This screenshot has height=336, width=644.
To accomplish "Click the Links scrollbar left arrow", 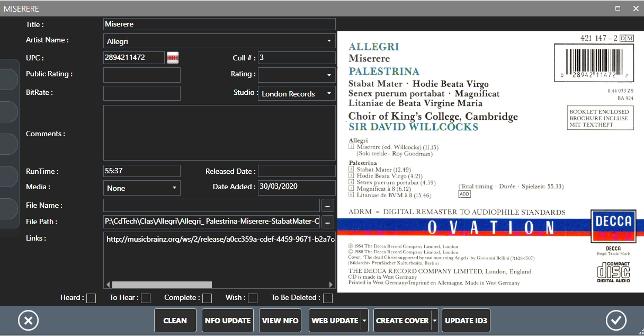I will (108, 285).
